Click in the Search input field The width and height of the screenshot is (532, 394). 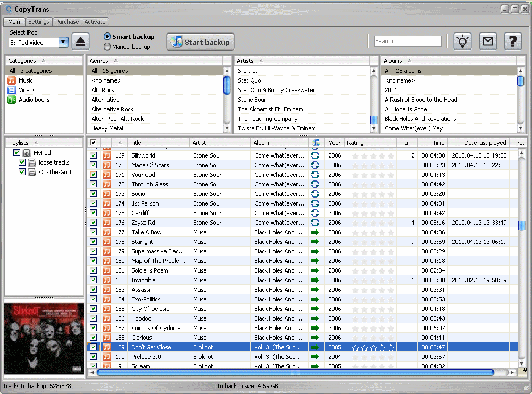point(408,41)
